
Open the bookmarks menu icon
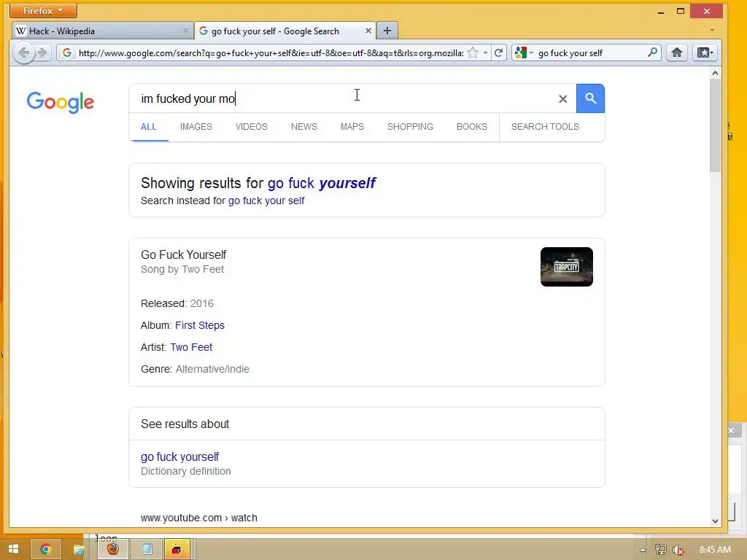pos(705,52)
